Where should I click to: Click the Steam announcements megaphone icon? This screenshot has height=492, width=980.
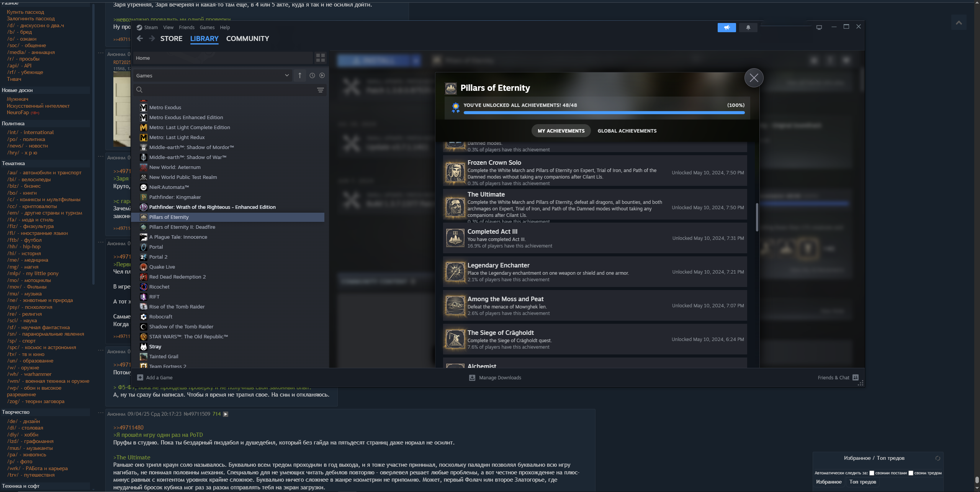(x=726, y=28)
